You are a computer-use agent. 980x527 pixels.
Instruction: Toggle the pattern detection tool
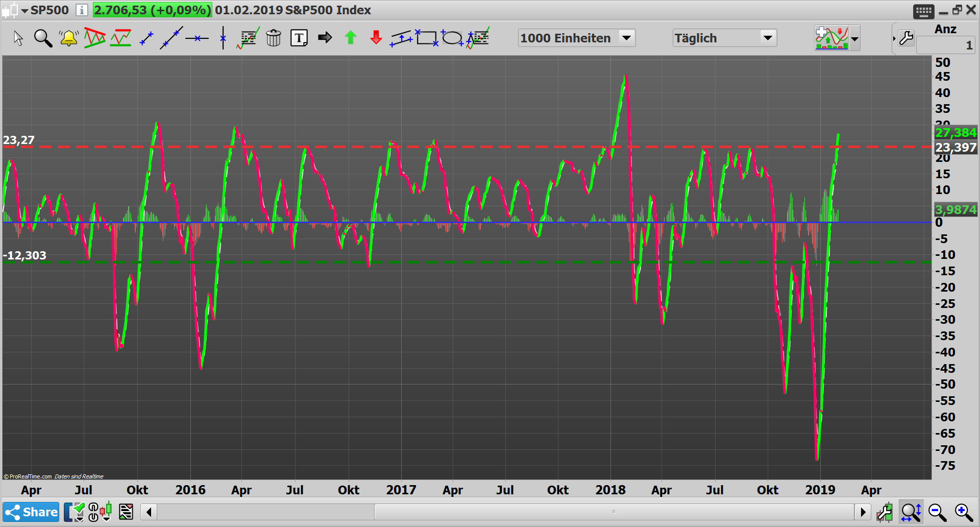[x=95, y=37]
